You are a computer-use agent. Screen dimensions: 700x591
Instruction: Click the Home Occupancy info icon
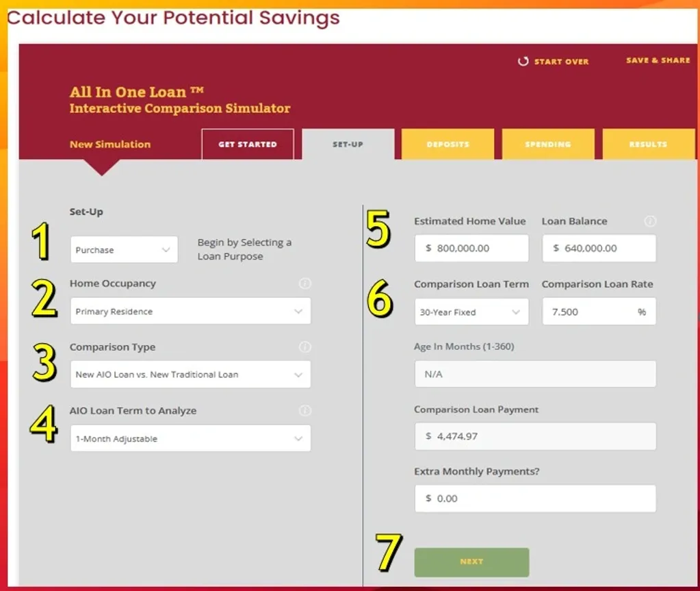[305, 283]
